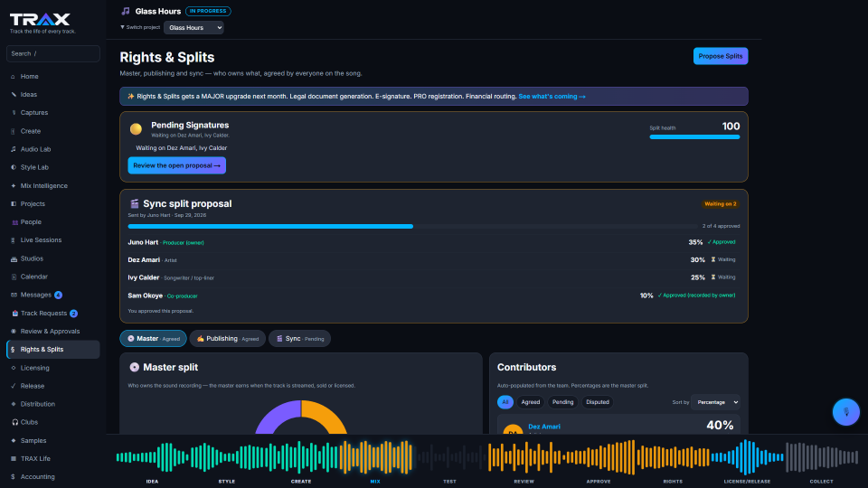Click the Juno Hart proposal row
The width and height of the screenshot is (868, 488).
coord(433,242)
